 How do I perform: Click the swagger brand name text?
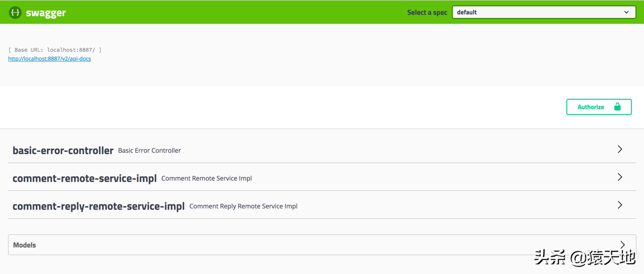coord(46,13)
